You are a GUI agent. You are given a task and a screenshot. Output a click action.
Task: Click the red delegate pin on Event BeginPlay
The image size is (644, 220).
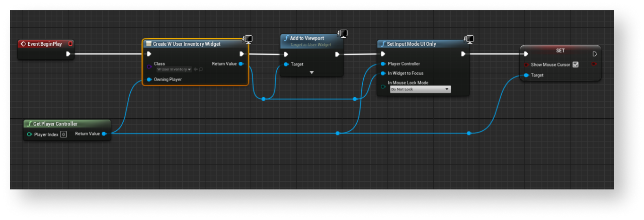coord(70,44)
